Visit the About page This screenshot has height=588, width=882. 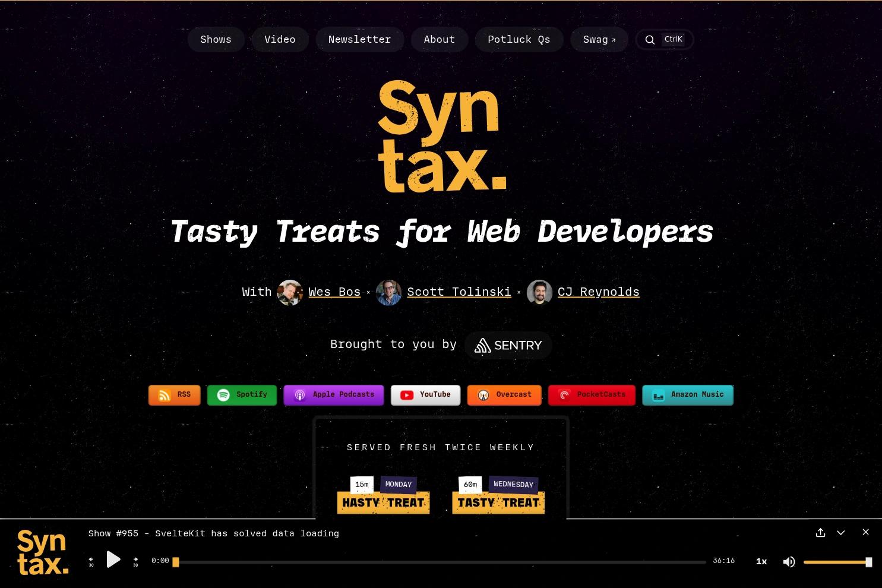[x=439, y=39]
